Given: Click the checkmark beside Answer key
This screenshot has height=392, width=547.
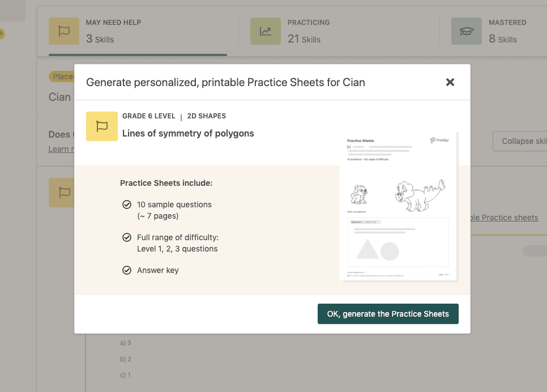Looking at the screenshot, I should (x=127, y=270).
